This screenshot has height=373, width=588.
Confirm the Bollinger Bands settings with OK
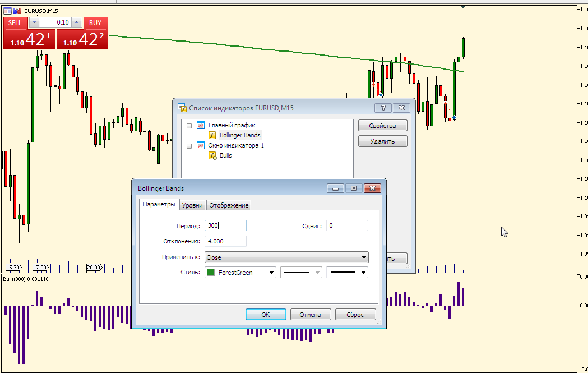pos(266,315)
